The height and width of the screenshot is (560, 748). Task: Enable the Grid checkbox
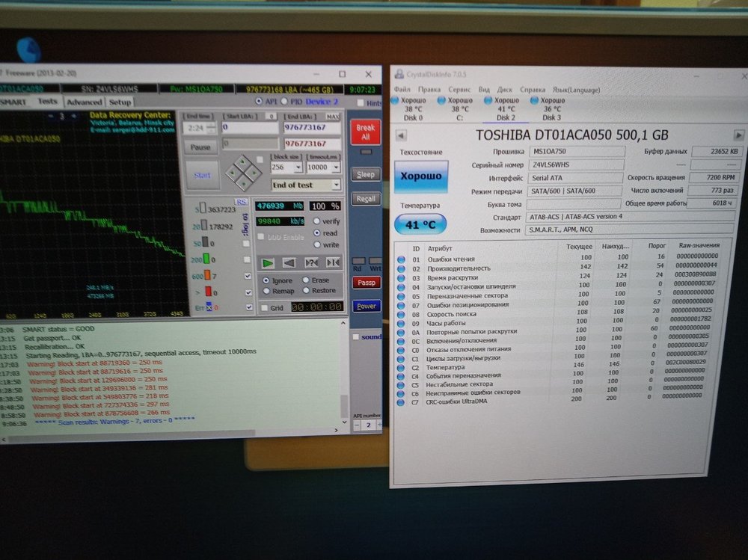coord(265,307)
